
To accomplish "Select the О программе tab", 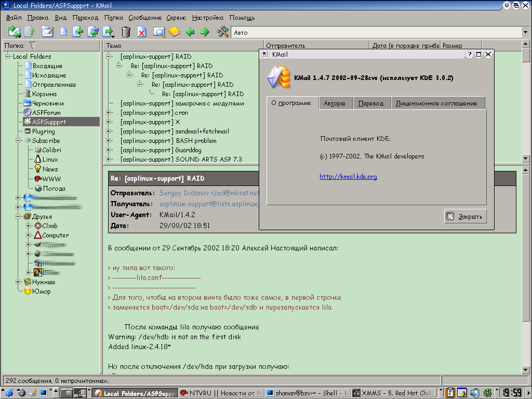I will (x=291, y=103).
